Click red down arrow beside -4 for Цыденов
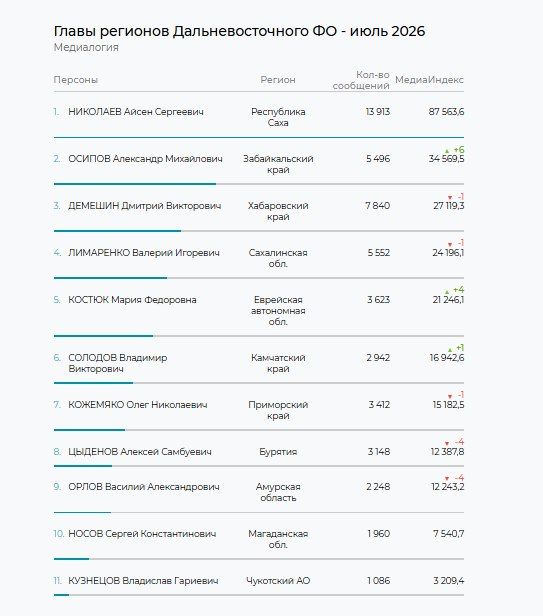The image size is (543, 616). pyautogui.click(x=447, y=444)
